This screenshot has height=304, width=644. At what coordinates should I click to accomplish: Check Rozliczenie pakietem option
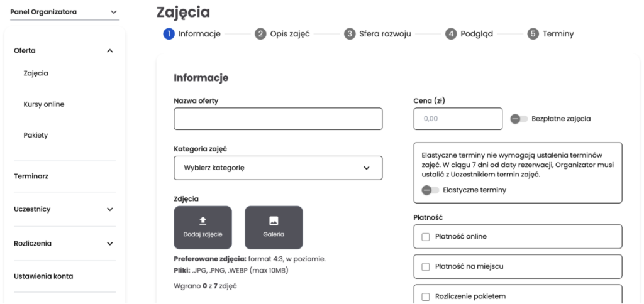click(x=426, y=296)
